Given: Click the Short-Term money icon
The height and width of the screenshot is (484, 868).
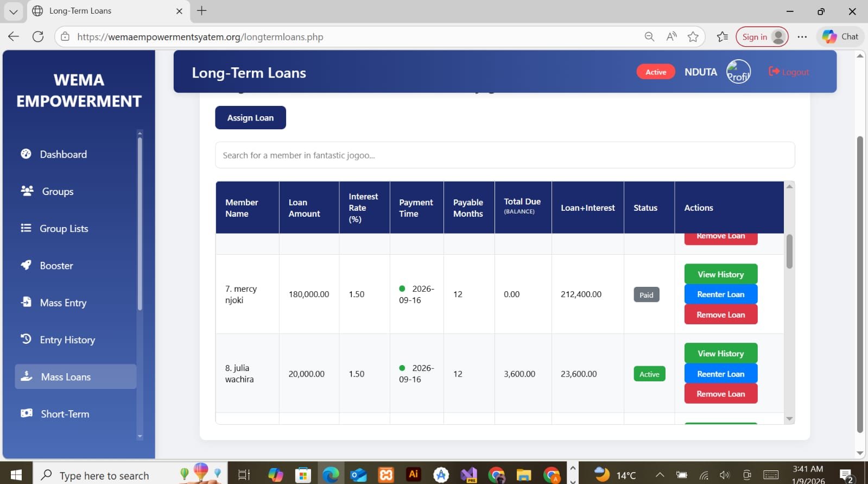Looking at the screenshot, I should [x=27, y=413].
